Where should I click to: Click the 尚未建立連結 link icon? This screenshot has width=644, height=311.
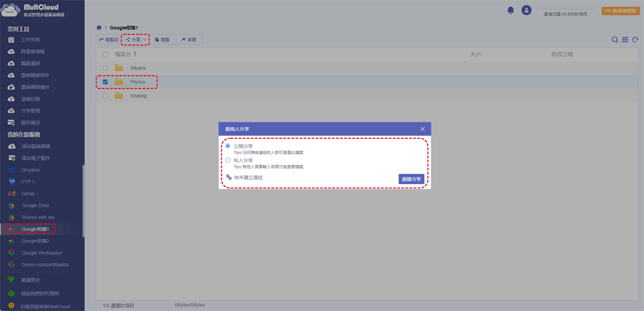click(x=228, y=177)
